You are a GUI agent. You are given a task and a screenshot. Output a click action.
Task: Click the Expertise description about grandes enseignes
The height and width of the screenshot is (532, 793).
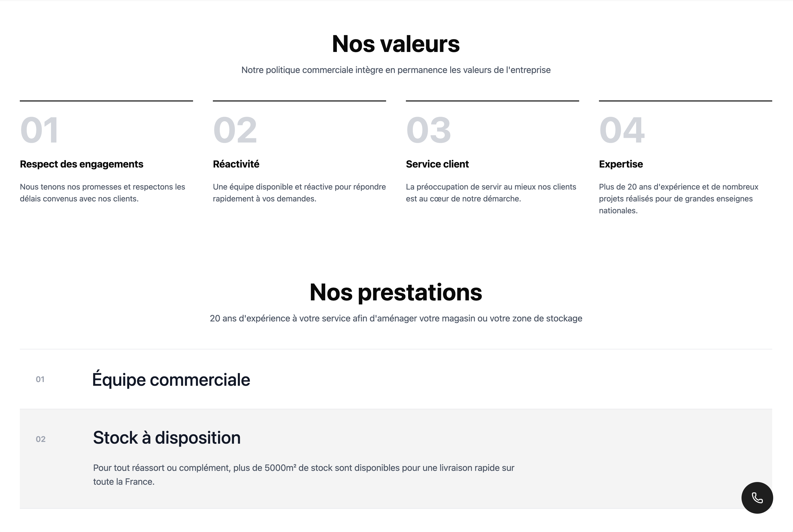click(x=679, y=198)
